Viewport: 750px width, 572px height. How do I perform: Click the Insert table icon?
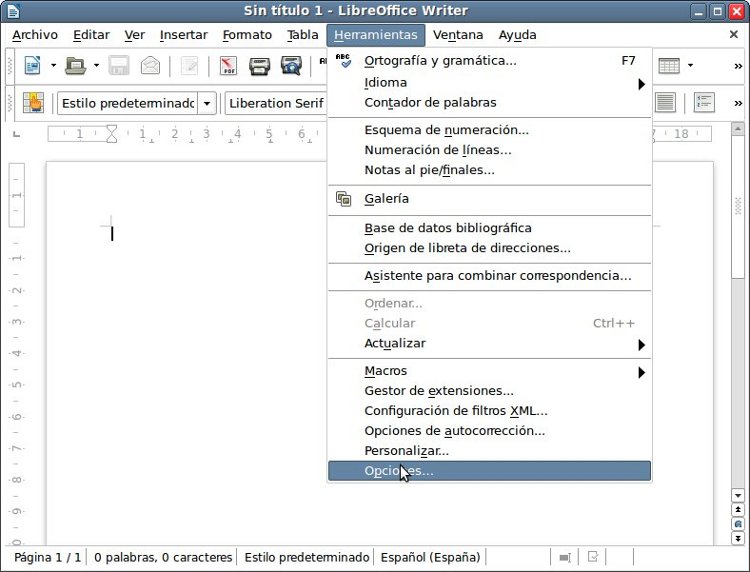[x=669, y=66]
